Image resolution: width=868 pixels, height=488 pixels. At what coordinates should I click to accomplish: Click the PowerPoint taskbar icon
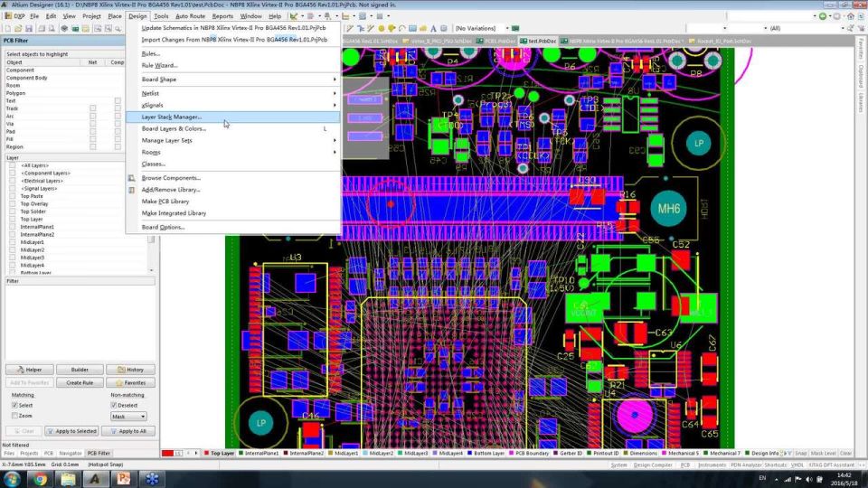(124, 479)
